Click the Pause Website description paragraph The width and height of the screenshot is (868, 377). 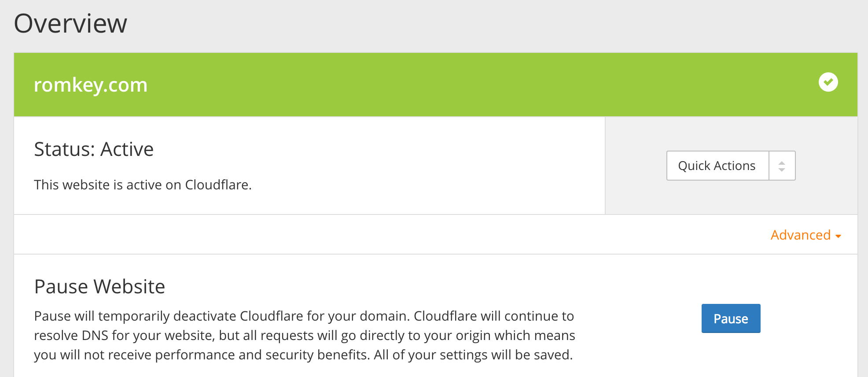pos(305,336)
